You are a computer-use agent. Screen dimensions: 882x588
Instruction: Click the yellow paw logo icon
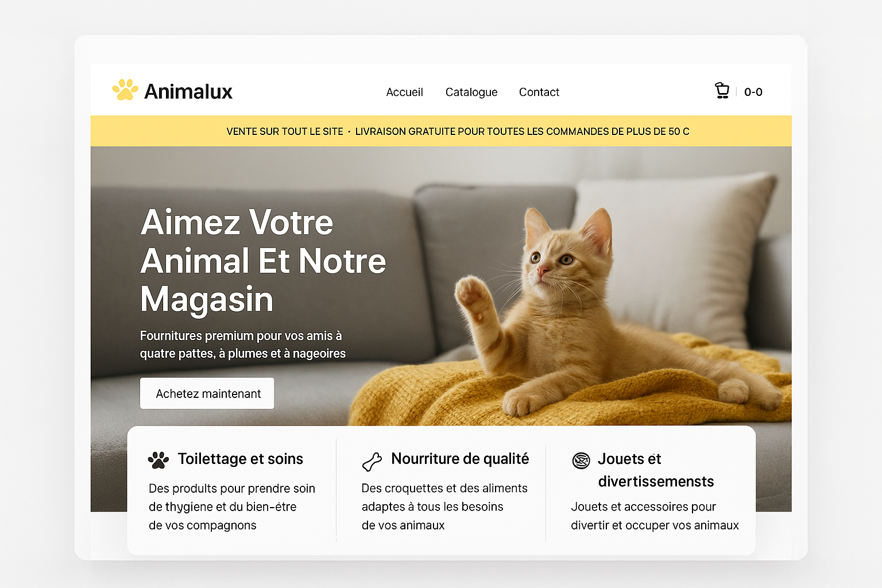click(x=125, y=90)
